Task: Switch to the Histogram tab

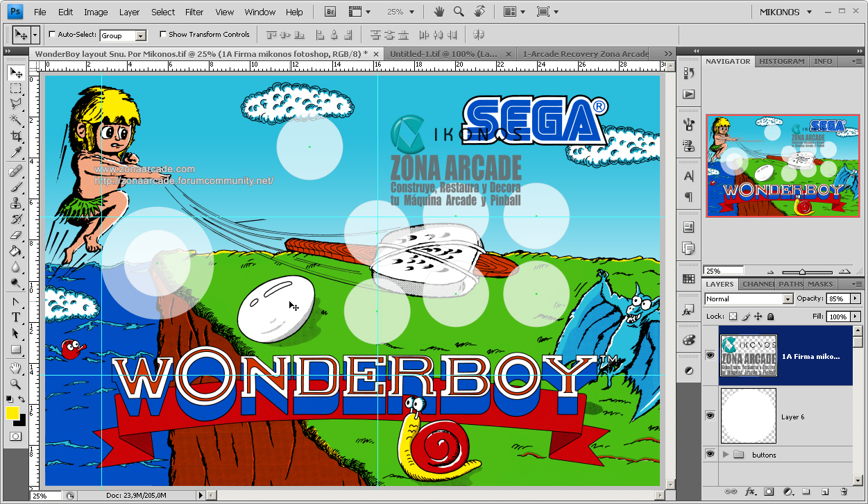Action: [x=781, y=61]
